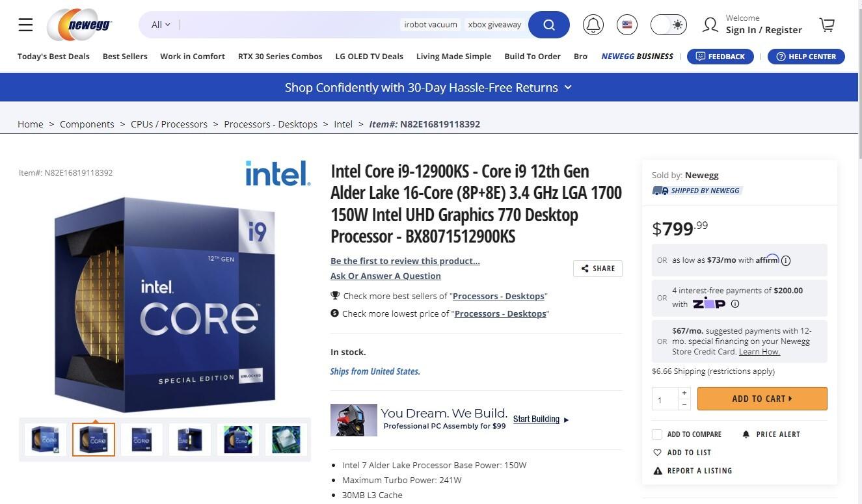This screenshot has width=862, height=504.
Task: Open the Be the first to review link
Action: 405,260
